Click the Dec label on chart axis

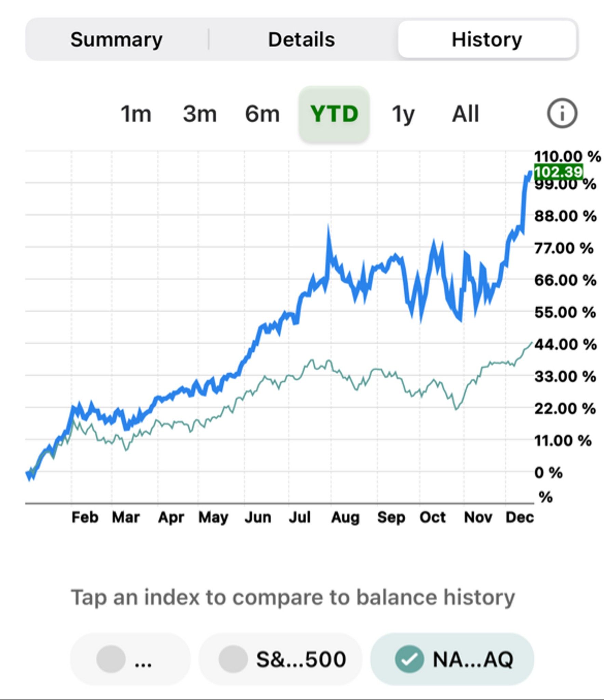(x=520, y=517)
